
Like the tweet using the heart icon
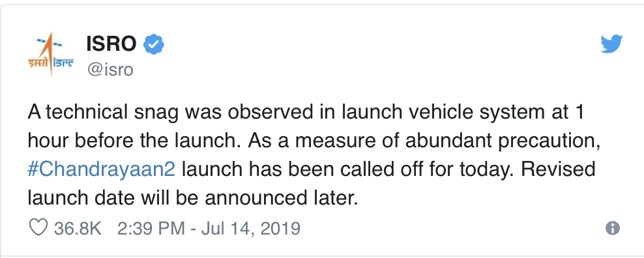coord(38,227)
